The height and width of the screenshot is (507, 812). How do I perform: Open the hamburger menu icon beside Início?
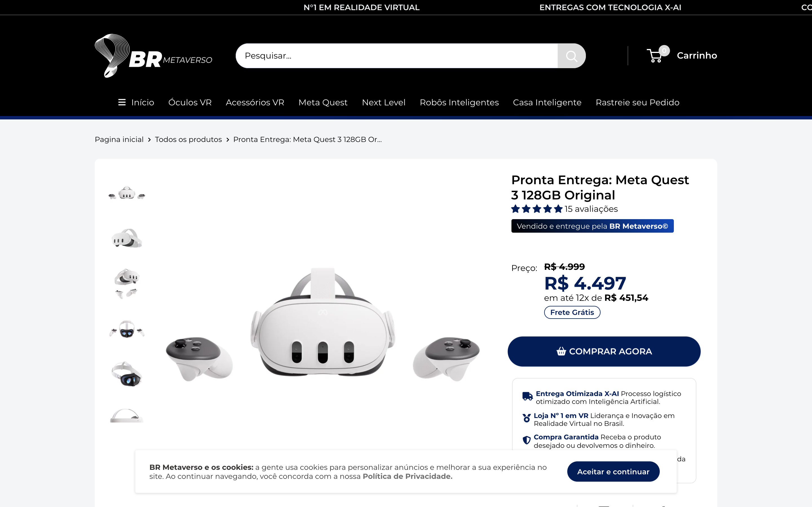tap(122, 102)
